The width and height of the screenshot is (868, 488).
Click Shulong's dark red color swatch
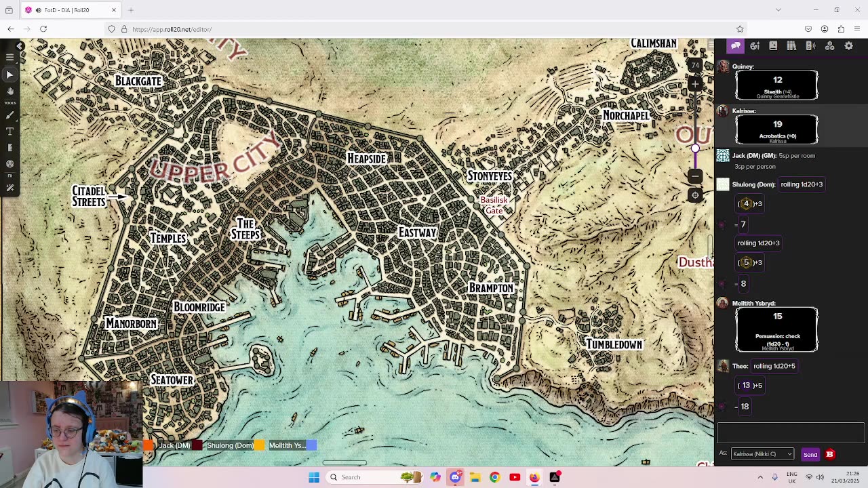(x=197, y=445)
